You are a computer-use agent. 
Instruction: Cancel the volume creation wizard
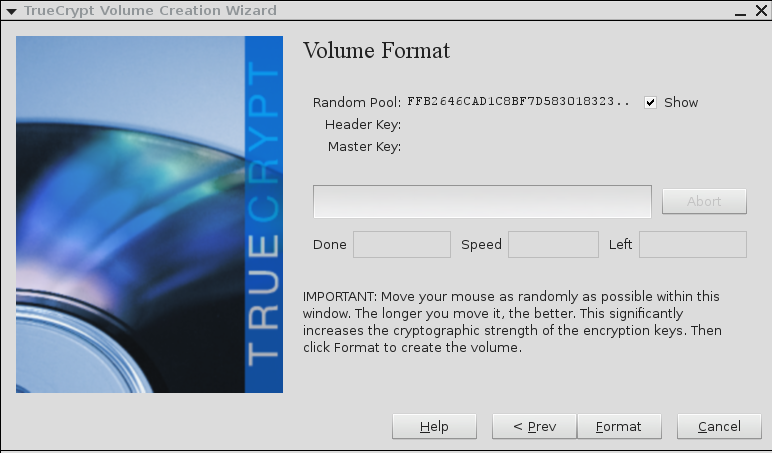(719, 426)
